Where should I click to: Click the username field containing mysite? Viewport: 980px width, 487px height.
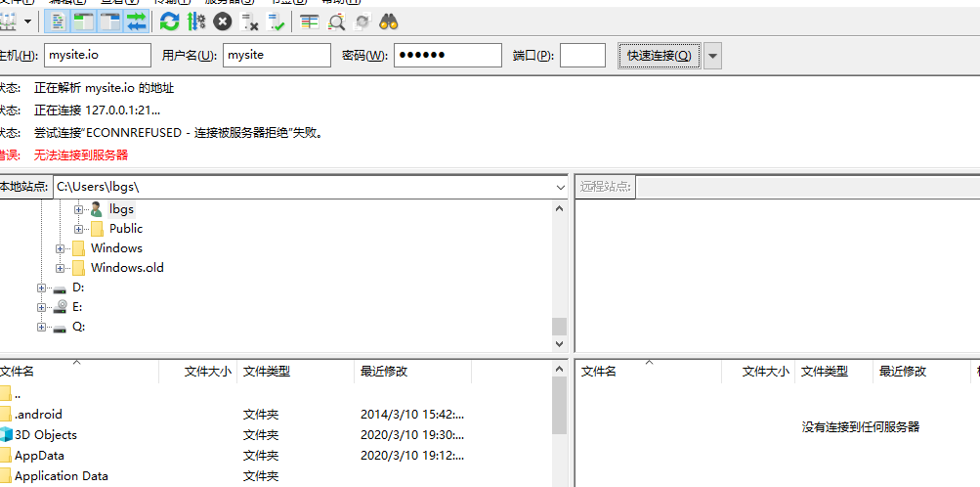point(277,55)
